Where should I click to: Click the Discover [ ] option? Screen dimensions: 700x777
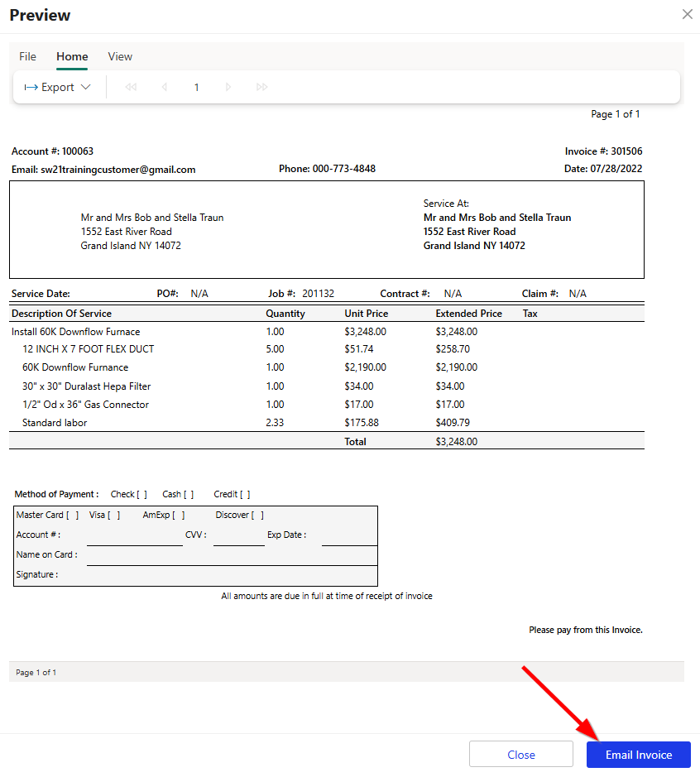pos(240,515)
